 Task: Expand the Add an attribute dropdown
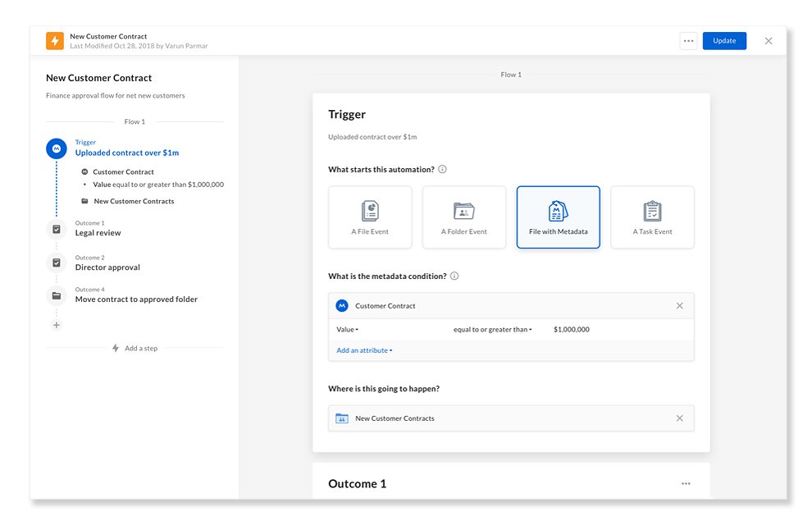click(364, 350)
